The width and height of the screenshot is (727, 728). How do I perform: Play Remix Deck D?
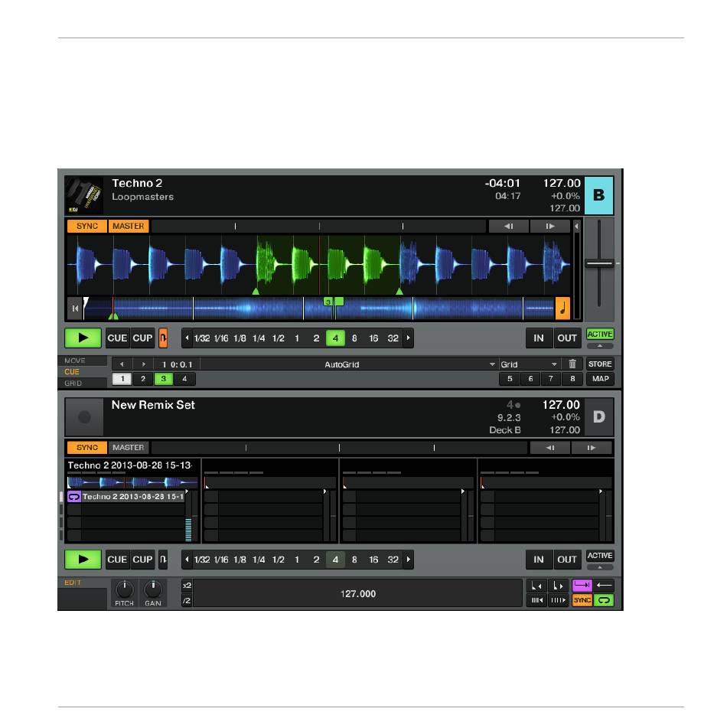[83, 560]
